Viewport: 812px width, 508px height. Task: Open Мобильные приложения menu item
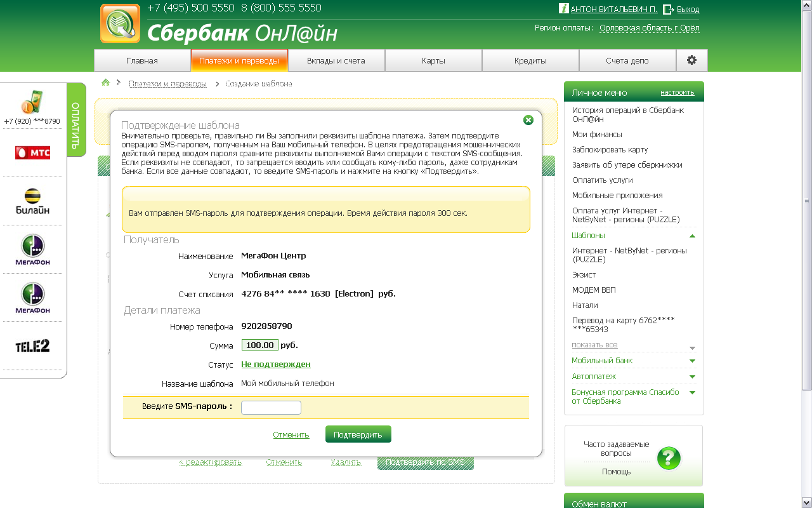617,196
